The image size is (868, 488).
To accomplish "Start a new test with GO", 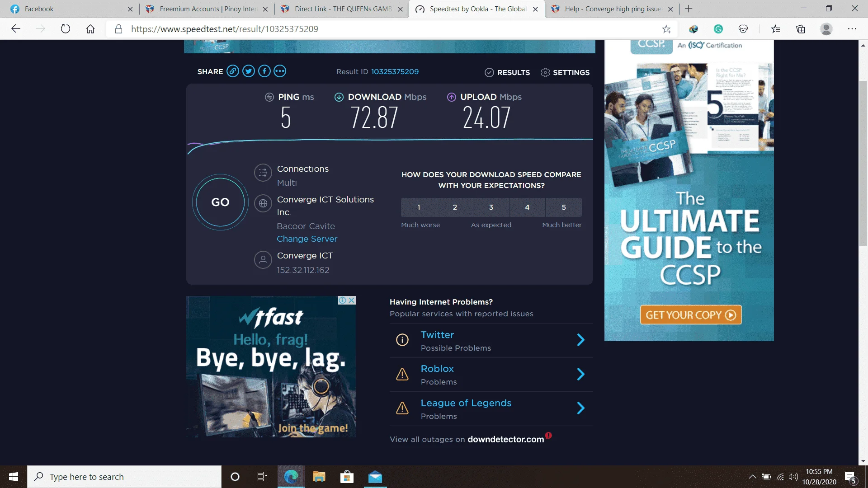I will pos(220,202).
